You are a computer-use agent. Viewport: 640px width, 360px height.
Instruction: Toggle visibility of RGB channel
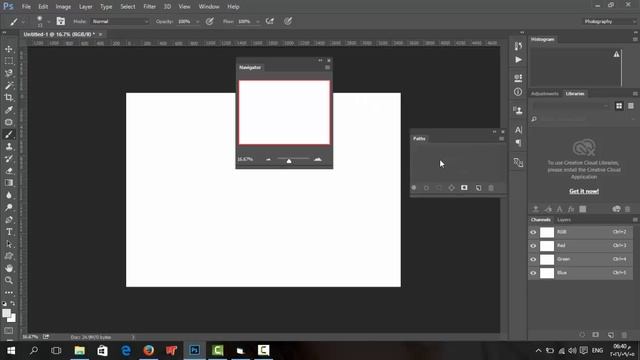tap(533, 232)
